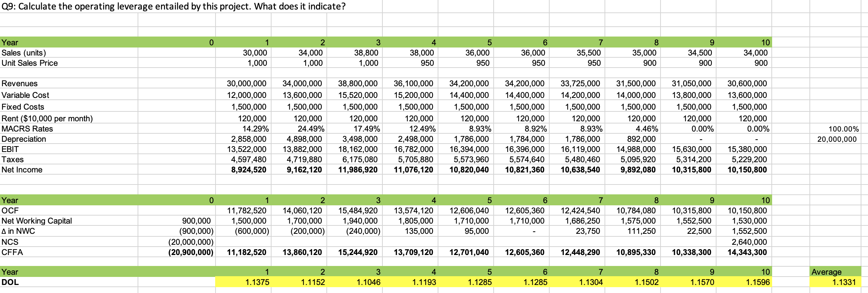The height and width of the screenshot is (293, 868).
Task: Select net income cell 10,150,800 in Net Income row
Action: (747, 170)
